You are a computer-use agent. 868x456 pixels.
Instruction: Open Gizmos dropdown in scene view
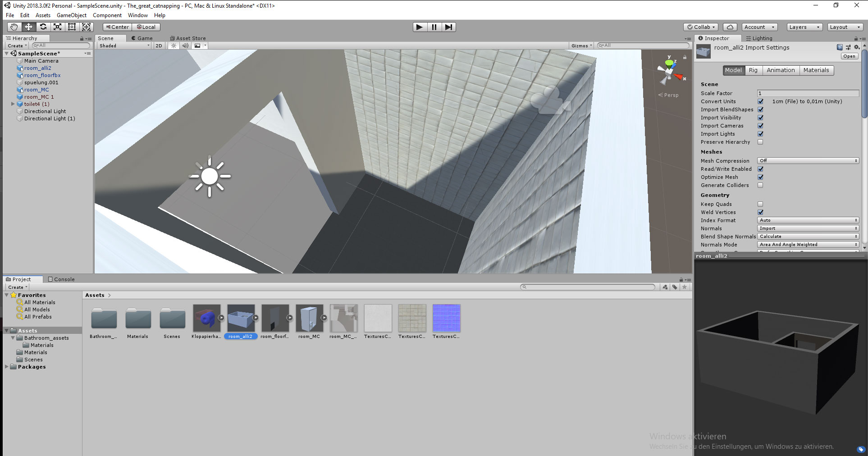point(581,46)
